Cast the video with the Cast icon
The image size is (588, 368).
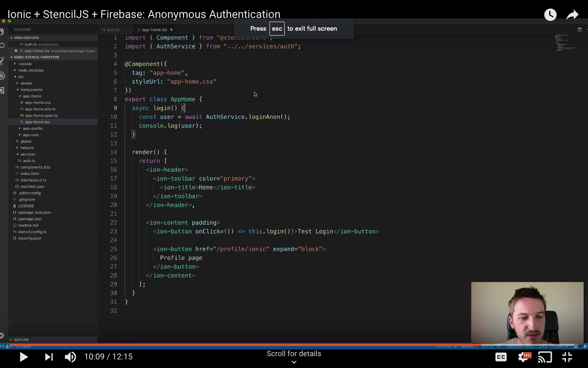tap(545, 357)
